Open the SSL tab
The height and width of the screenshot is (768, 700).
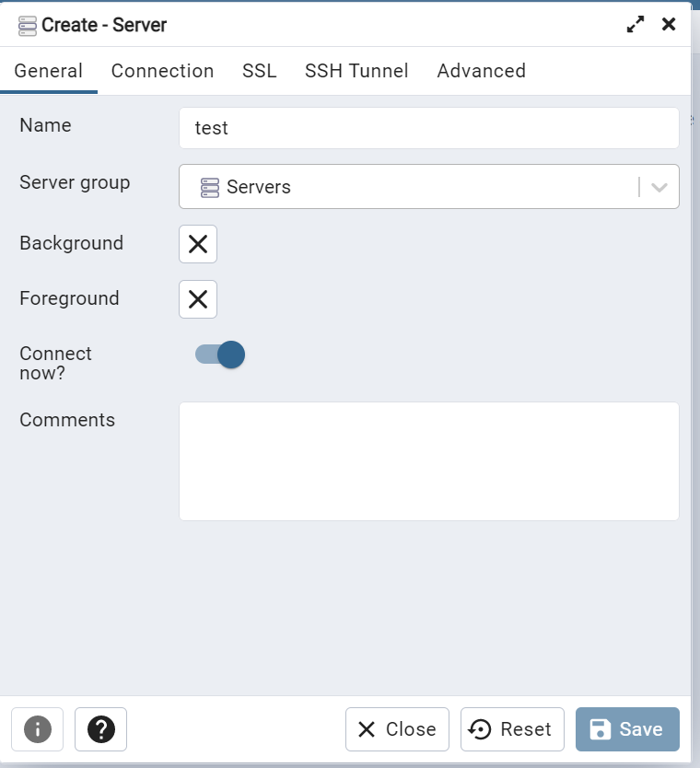pos(260,71)
